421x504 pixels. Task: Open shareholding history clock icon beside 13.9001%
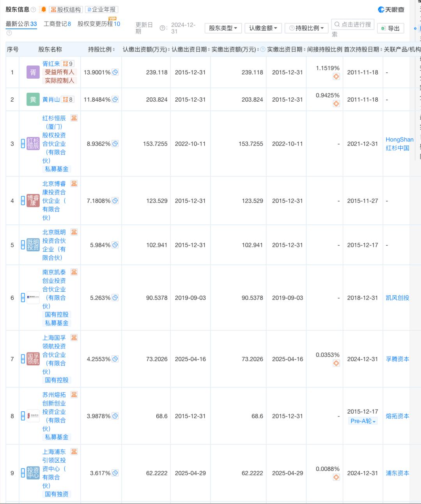(114, 72)
